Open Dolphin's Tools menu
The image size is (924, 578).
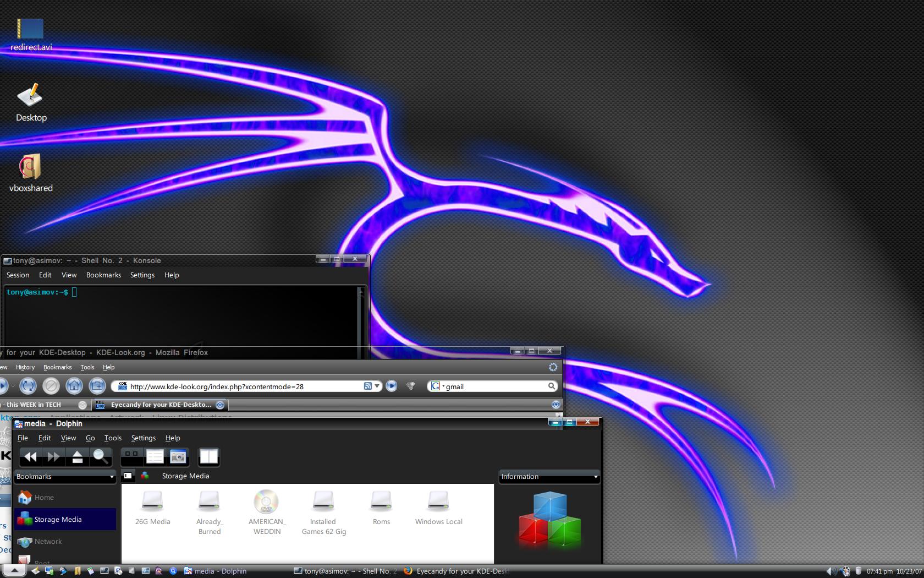click(113, 438)
